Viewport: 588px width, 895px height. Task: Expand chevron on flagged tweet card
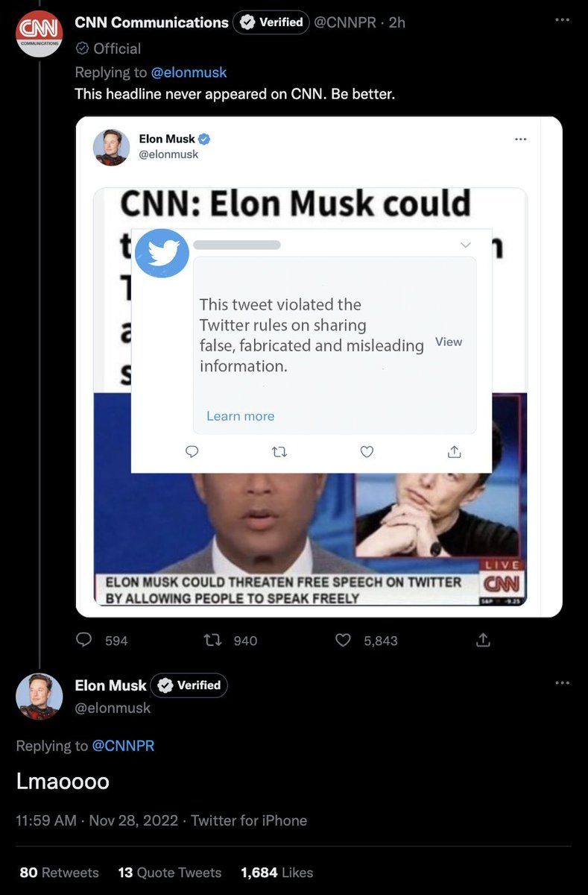[x=466, y=245]
